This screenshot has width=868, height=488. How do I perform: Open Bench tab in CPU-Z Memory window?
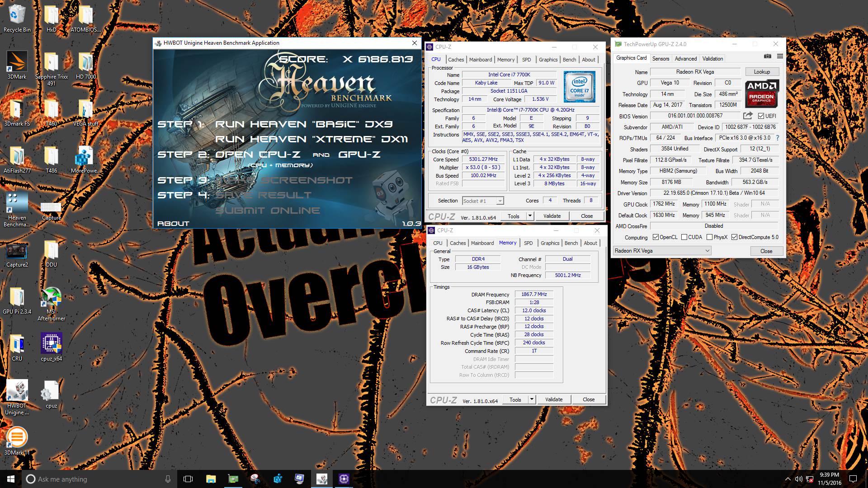pos(571,243)
